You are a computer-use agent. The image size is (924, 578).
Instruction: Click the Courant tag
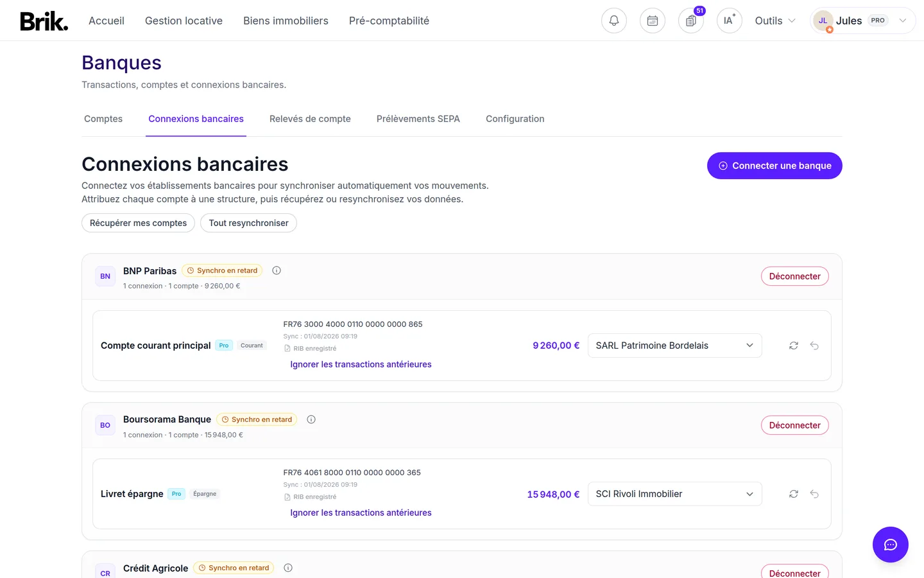click(x=252, y=346)
